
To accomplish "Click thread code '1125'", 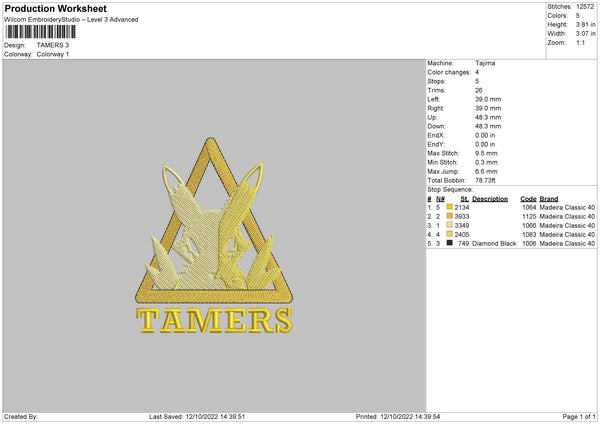I will (x=529, y=217).
